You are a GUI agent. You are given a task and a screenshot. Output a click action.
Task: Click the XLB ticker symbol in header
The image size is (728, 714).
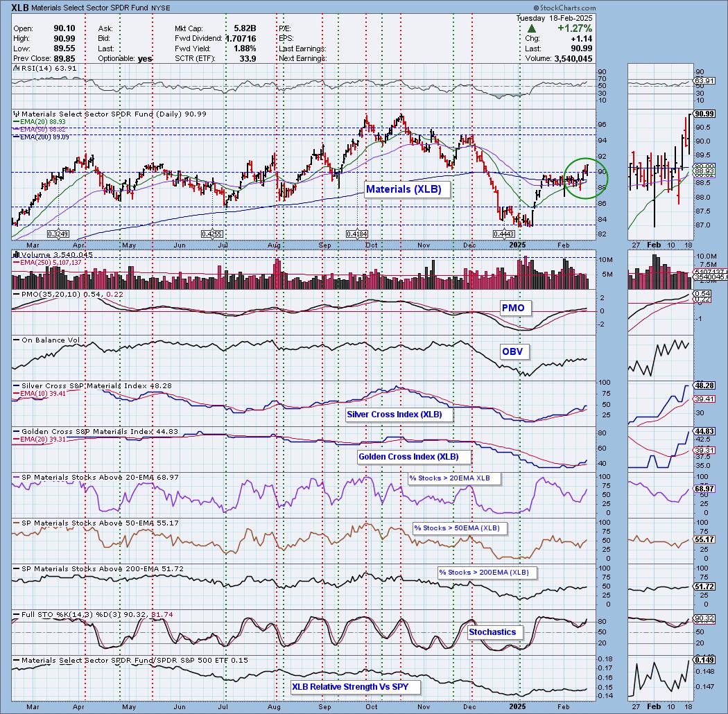click(x=20, y=8)
